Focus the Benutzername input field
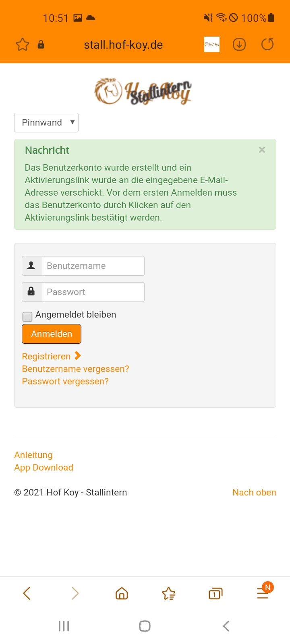This screenshot has height=644, width=290. pos(93,266)
